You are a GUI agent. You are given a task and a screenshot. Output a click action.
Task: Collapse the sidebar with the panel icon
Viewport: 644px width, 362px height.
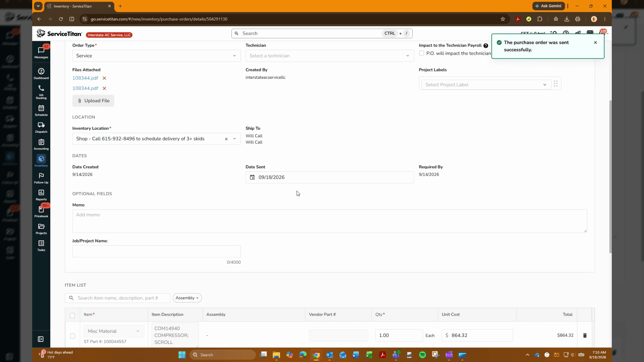click(41, 339)
